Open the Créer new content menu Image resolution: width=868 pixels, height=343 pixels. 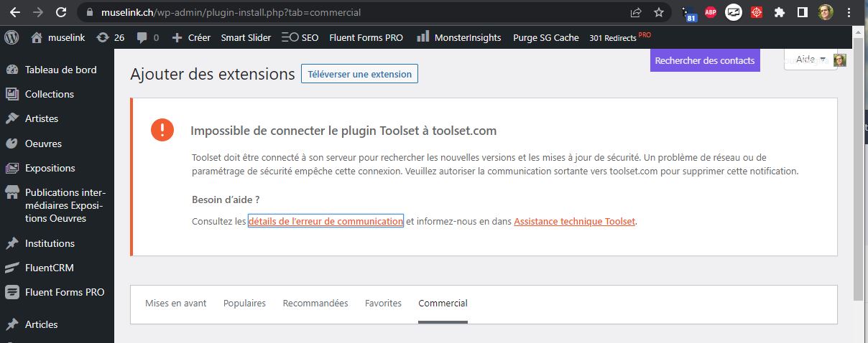pos(190,37)
